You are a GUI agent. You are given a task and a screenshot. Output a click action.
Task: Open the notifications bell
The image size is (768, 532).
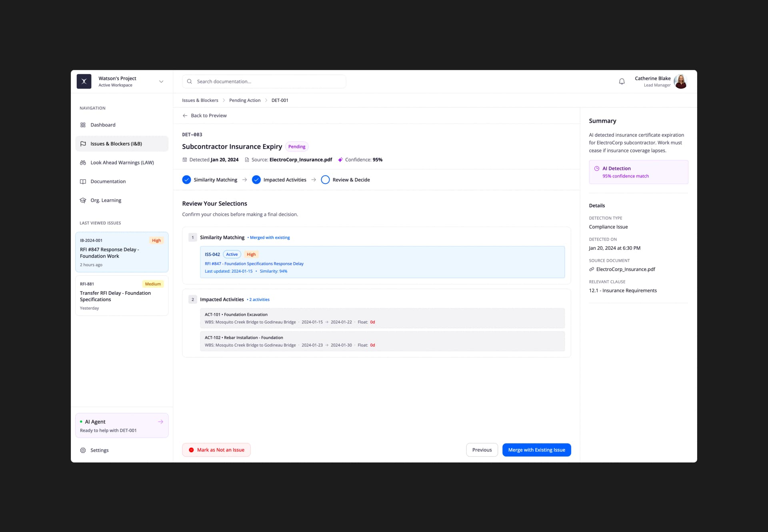[622, 82]
